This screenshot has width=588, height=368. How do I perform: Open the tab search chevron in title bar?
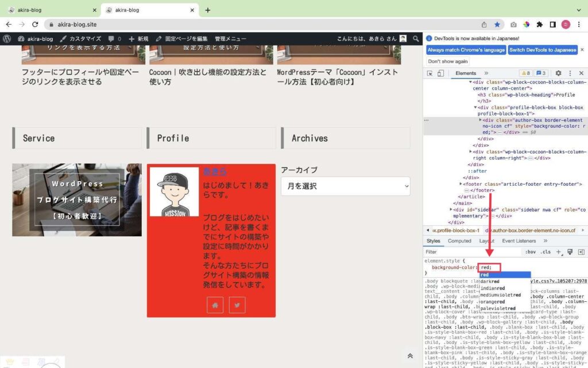click(x=579, y=10)
